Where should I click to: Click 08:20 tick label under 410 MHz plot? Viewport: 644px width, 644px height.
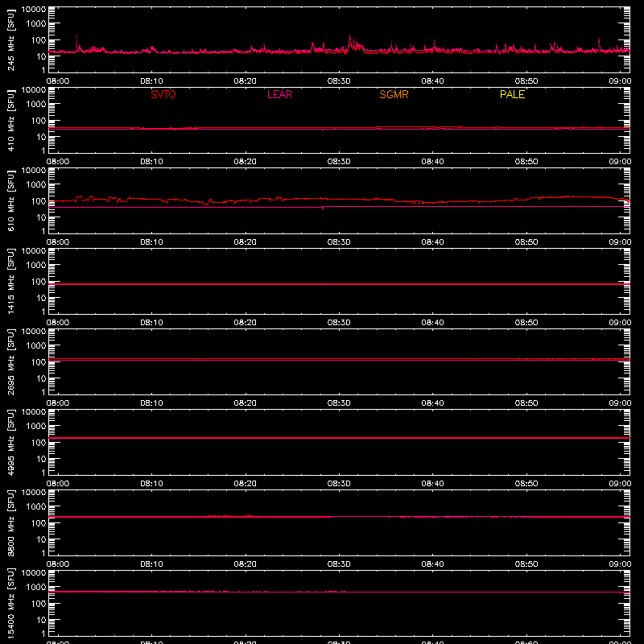(246, 162)
